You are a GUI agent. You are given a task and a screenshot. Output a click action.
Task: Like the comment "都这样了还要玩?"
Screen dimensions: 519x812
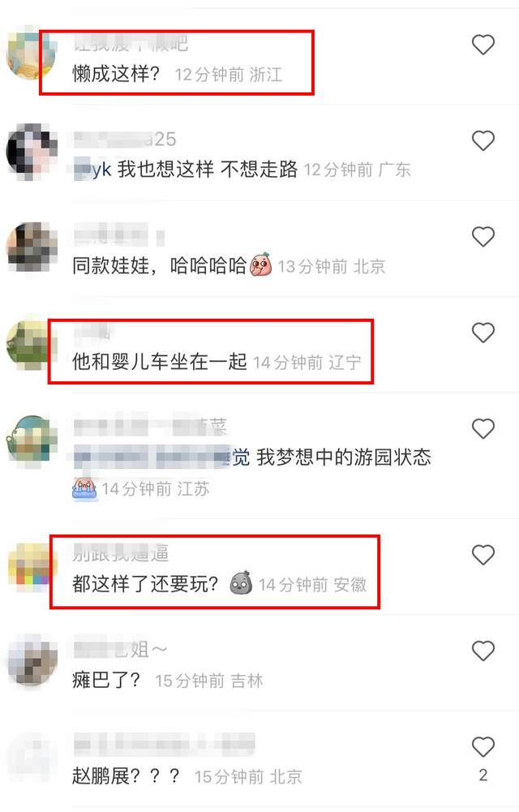pyautogui.click(x=483, y=555)
